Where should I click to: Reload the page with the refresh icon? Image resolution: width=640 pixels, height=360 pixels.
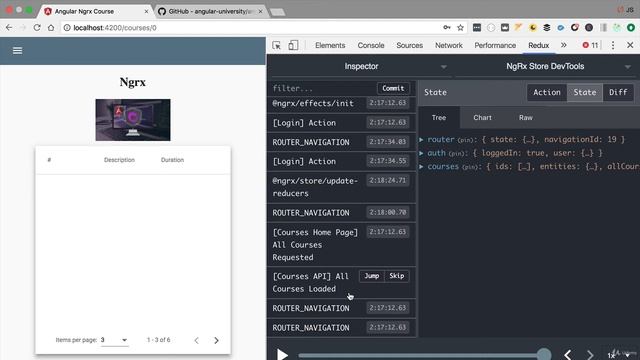37,28
